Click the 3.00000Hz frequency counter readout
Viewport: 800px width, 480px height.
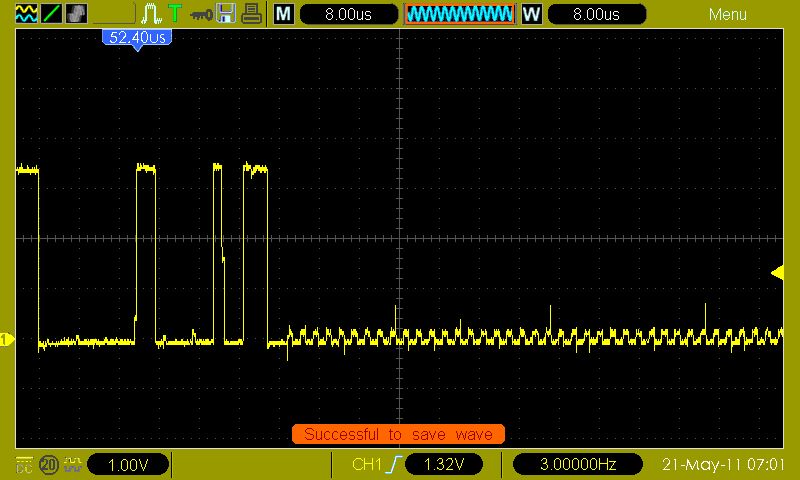[578, 465]
